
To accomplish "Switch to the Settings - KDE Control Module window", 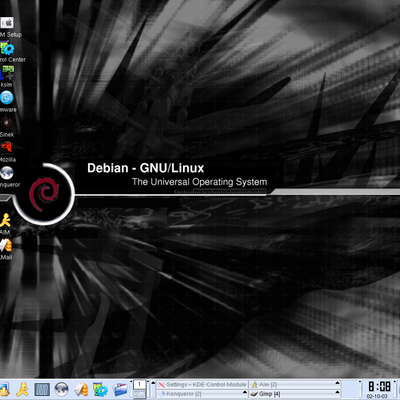I will click(x=202, y=385).
